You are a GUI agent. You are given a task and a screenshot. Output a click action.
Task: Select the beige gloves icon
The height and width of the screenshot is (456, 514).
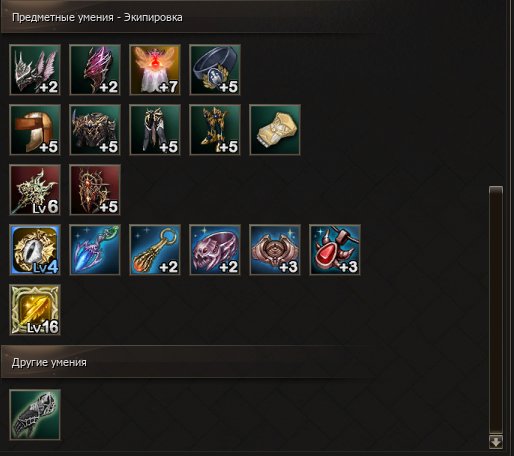pyautogui.click(x=275, y=130)
